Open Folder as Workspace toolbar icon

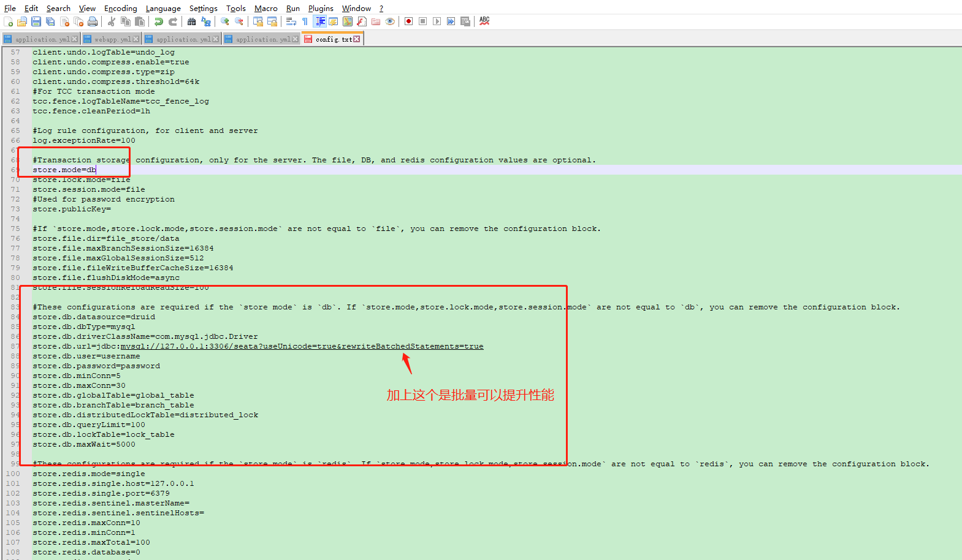[x=376, y=21]
